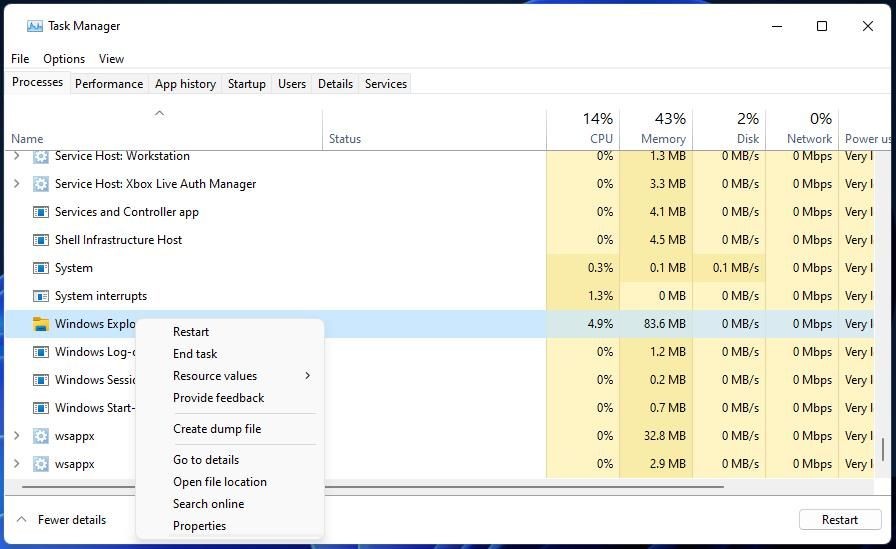This screenshot has width=896, height=549.
Task: Click the Xbox Live Auth Manager gear icon
Action: pyautogui.click(x=41, y=184)
